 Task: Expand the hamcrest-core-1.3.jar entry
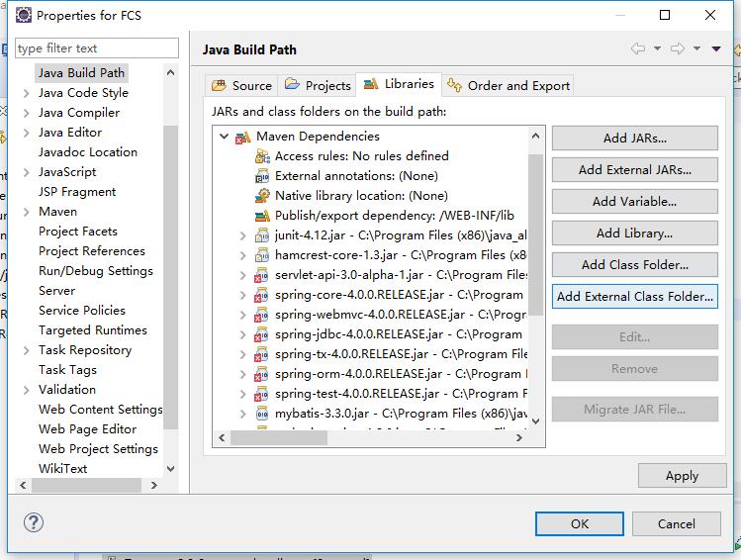point(243,255)
